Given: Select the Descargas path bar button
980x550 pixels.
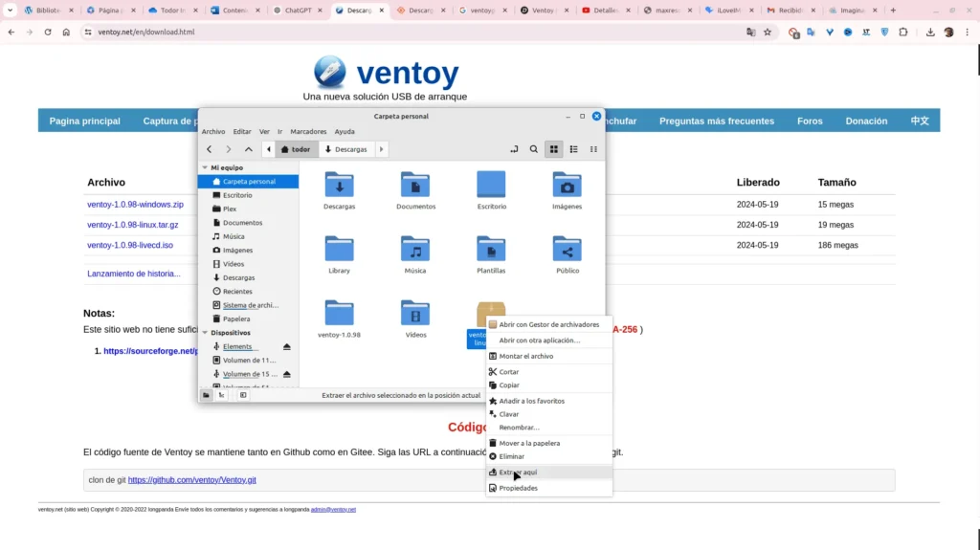Looking at the screenshot, I should point(346,149).
